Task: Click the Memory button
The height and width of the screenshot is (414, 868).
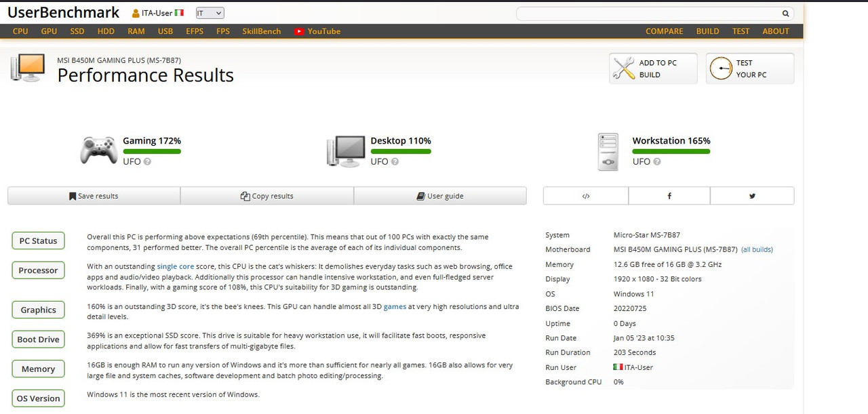Action: [38, 369]
